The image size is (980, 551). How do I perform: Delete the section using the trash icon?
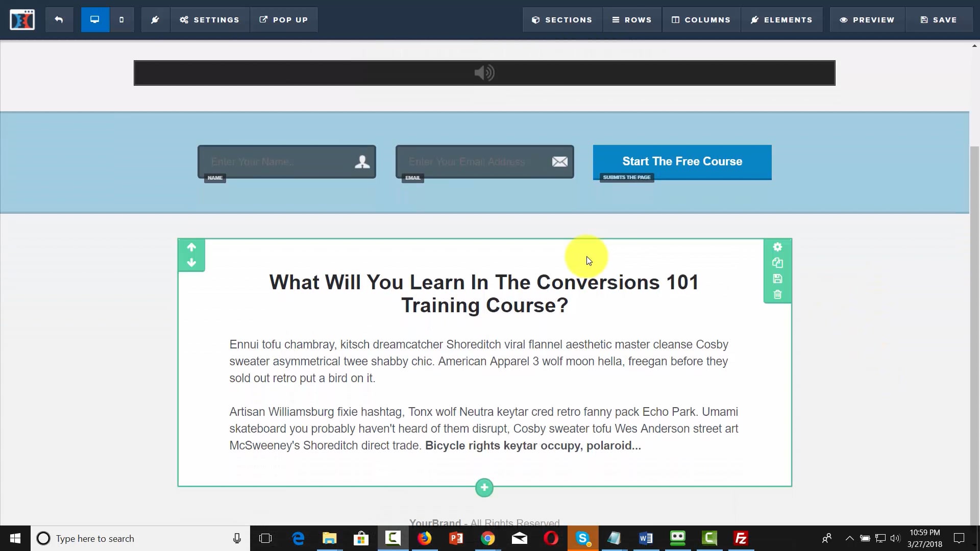[x=777, y=294]
